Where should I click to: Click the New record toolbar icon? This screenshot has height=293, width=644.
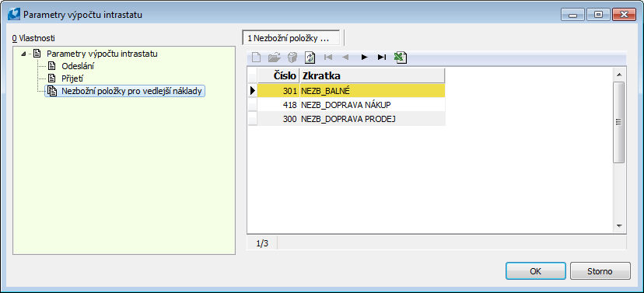(x=257, y=58)
